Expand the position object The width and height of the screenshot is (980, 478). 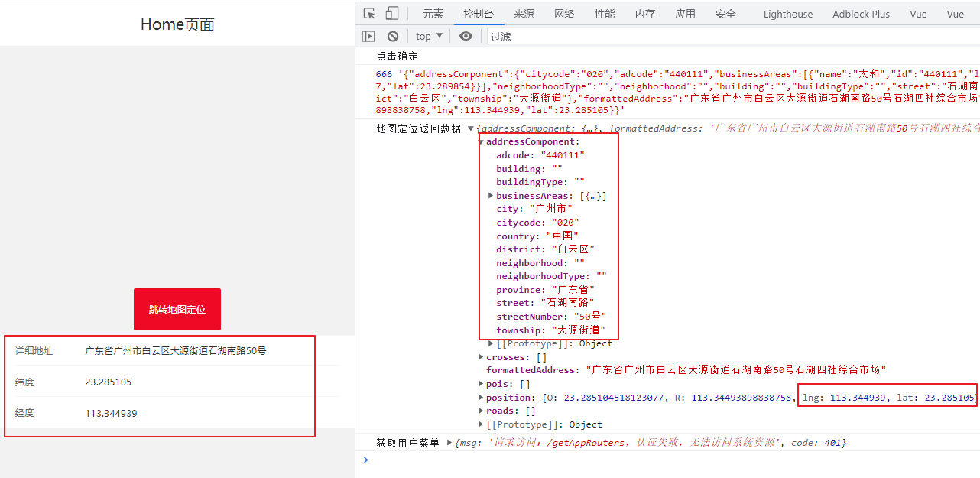point(482,397)
